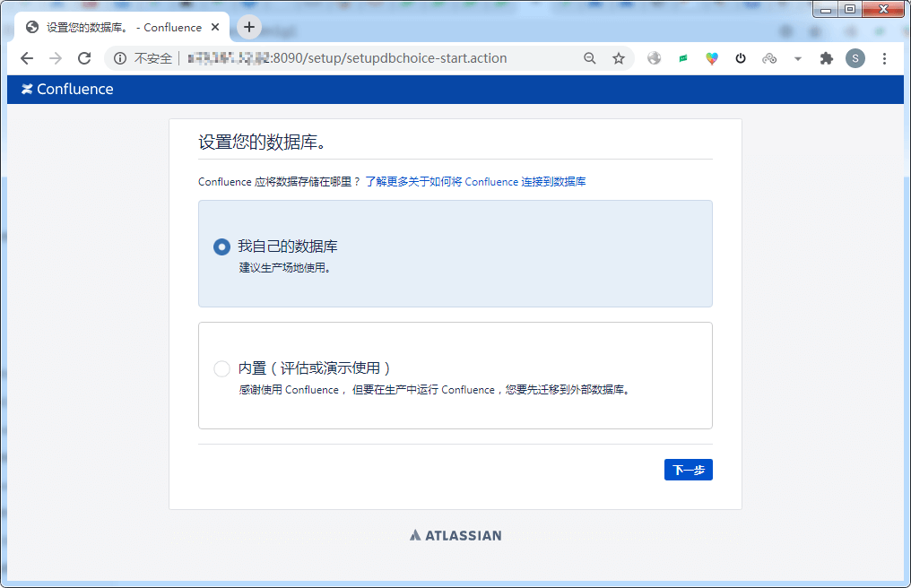911x588 pixels.
Task: Click the green flag extension icon
Action: tap(683, 58)
